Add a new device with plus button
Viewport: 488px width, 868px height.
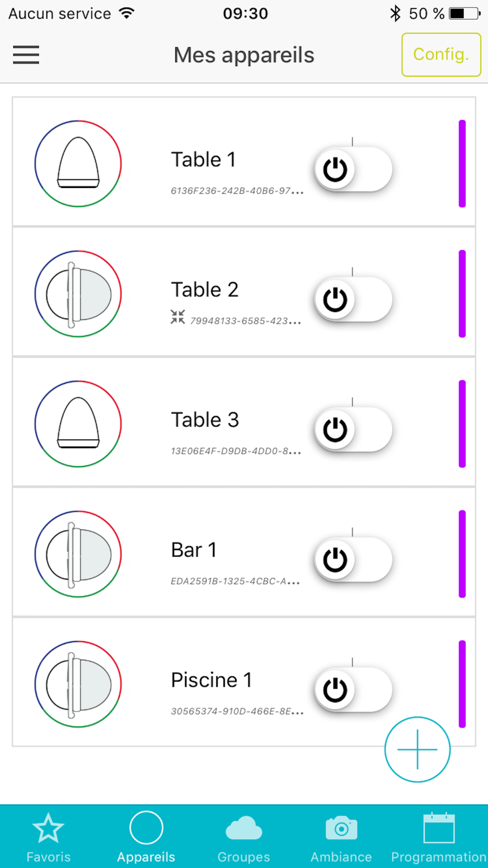pyautogui.click(x=417, y=749)
